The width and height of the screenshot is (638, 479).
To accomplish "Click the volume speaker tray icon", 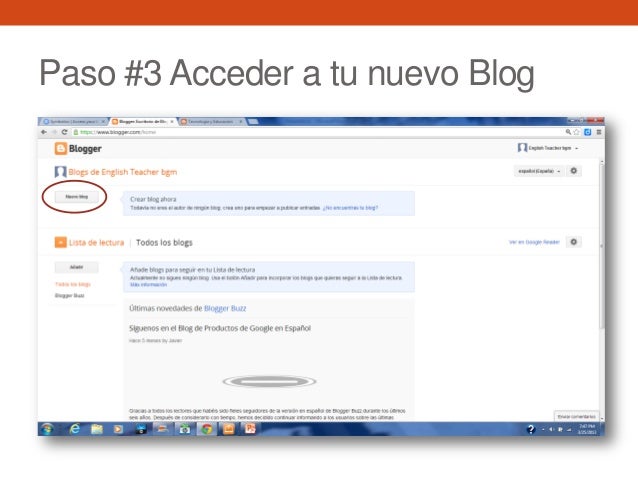I will pyautogui.click(x=552, y=429).
